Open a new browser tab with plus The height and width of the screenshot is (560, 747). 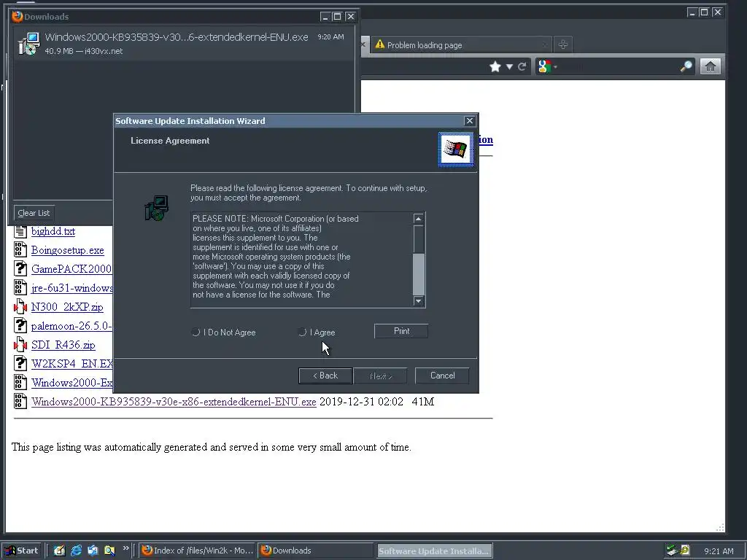562,44
